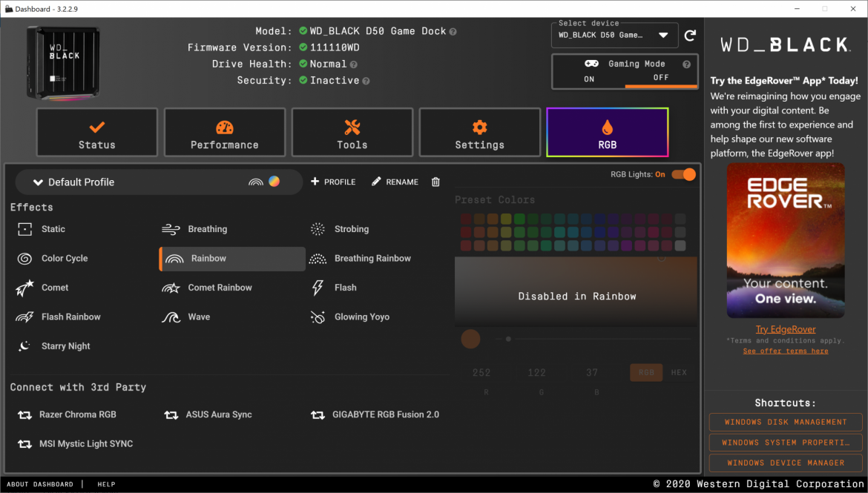Click the profile color wheel icon
Viewport: 868px width, 493px height.
274,182
